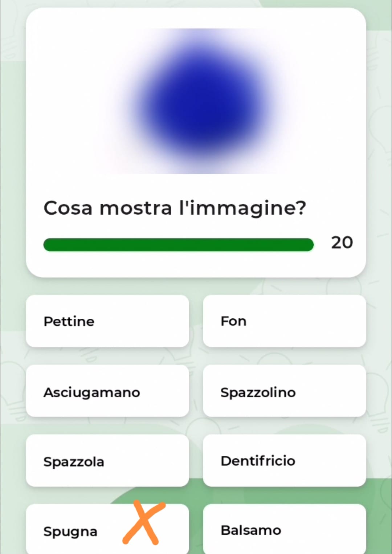The image size is (392, 554).
Task: Pick the Asciugamano answer
Action: (107, 391)
